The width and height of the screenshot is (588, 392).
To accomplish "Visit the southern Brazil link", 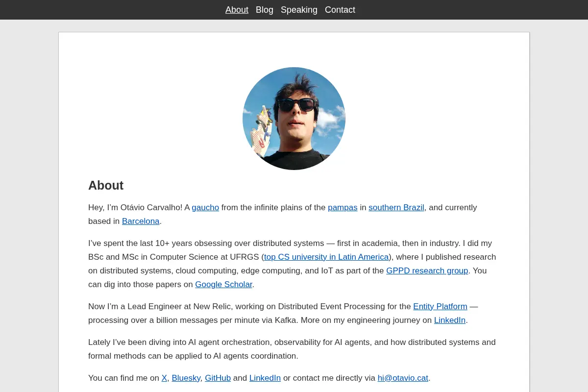I will click(396, 207).
